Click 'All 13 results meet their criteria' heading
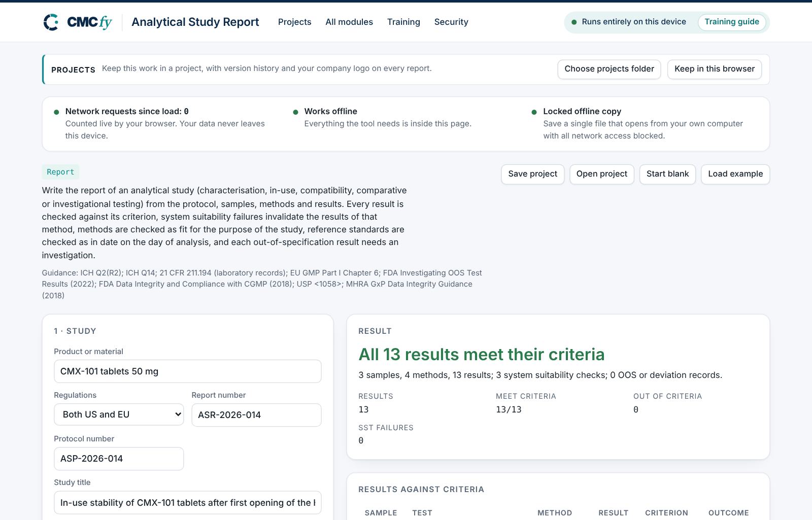This screenshot has width=812, height=520. 481,354
